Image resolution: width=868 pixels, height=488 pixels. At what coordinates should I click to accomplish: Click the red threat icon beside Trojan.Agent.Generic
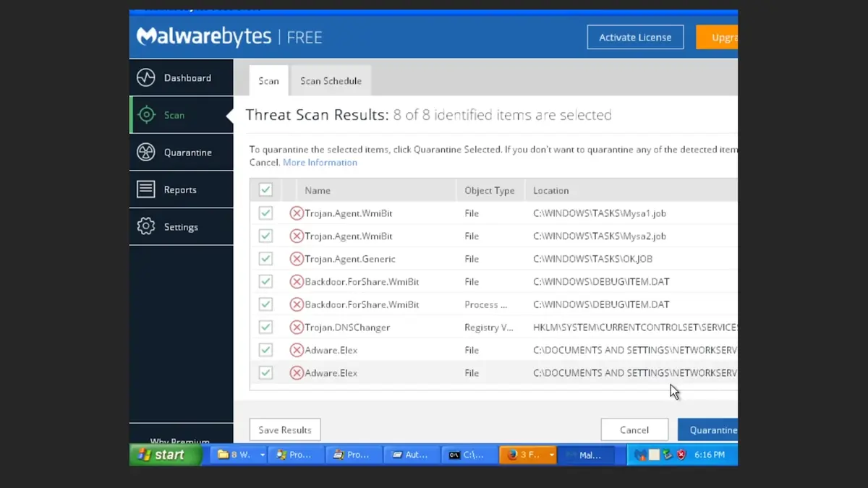click(297, 259)
